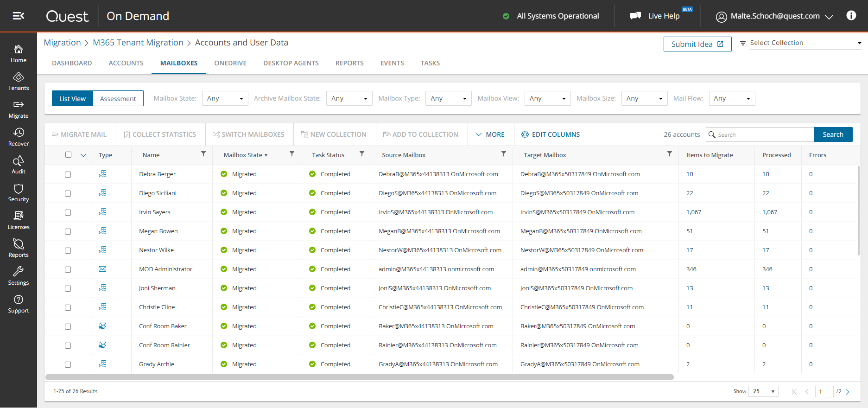Viewport: 868px width, 408px height.
Task: Click the room mailbox icon for Conf Room Baker
Action: (x=102, y=326)
